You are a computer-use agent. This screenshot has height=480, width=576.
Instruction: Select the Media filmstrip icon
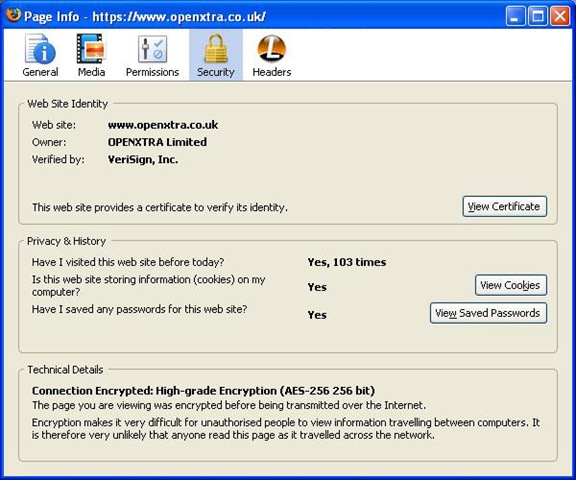pos(91,48)
